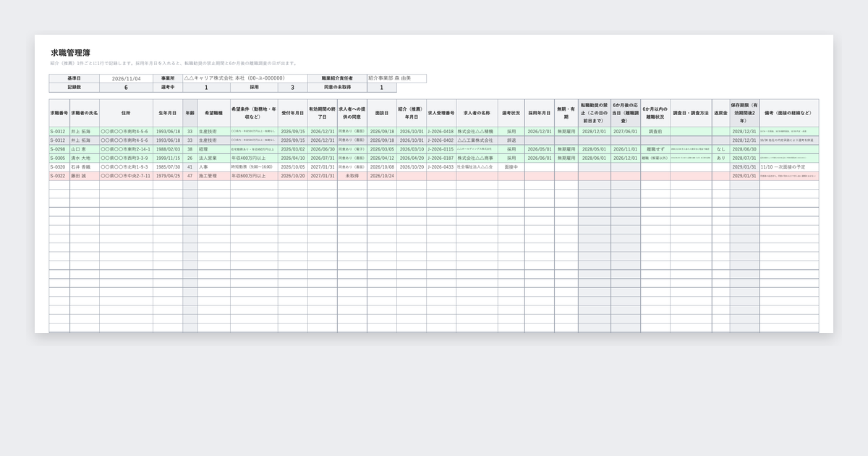This screenshot has width=868, height=456.
Task: Click the 辞退 selection status cell
Action: pyautogui.click(x=511, y=140)
